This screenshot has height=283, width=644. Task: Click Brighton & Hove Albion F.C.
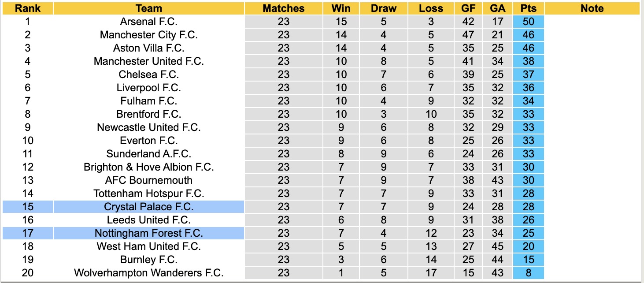[x=149, y=167]
